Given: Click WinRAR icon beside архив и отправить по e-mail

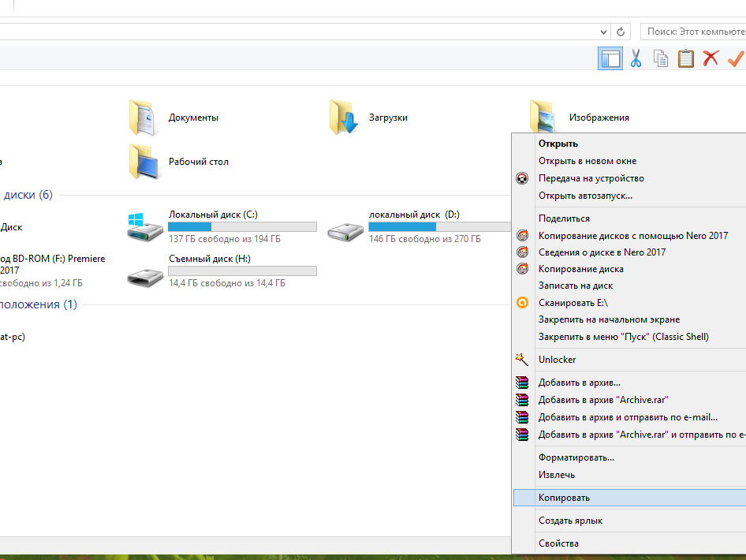Looking at the screenshot, I should coord(522,417).
